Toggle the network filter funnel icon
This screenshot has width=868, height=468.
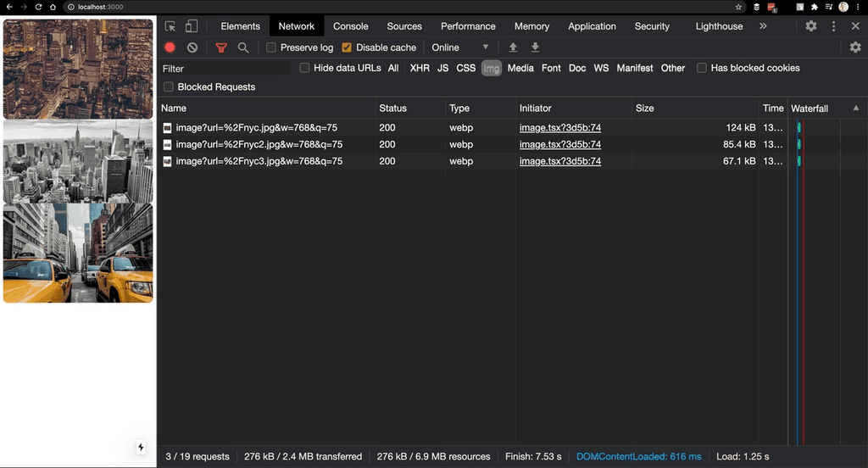point(221,47)
